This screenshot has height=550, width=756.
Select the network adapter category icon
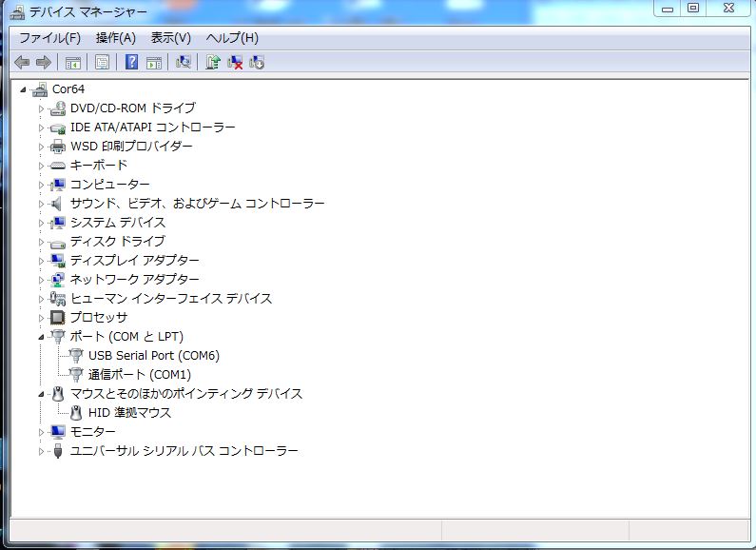[x=58, y=280]
